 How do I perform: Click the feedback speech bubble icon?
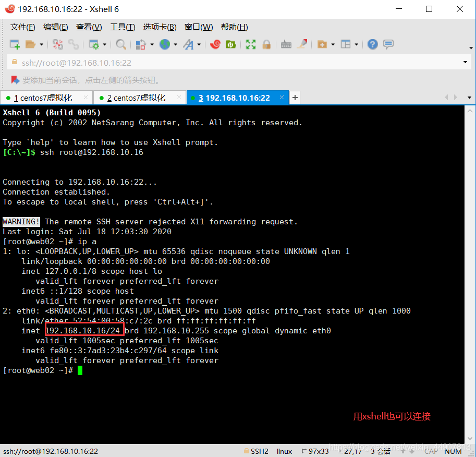[388, 44]
